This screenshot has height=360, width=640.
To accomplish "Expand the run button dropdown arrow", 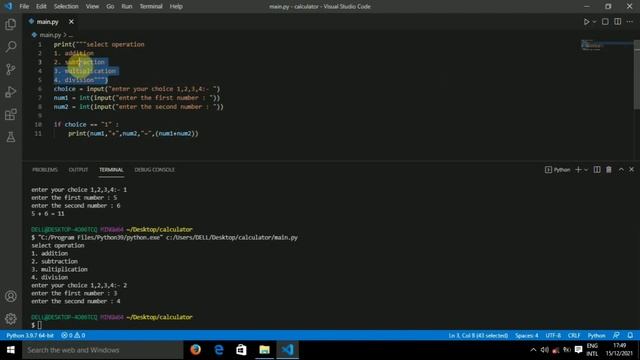I will [594, 22].
